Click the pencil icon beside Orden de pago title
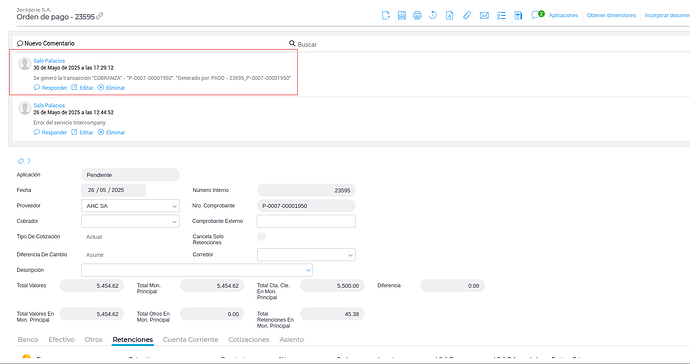 click(100, 16)
